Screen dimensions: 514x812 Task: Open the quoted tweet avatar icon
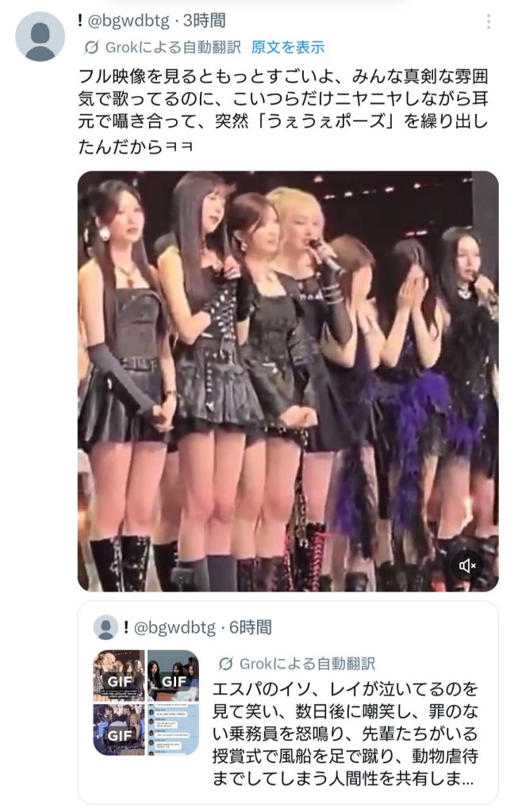[105, 628]
